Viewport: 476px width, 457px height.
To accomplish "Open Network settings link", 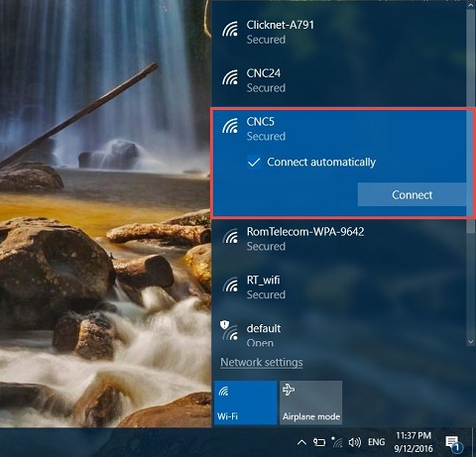I will tap(262, 362).
